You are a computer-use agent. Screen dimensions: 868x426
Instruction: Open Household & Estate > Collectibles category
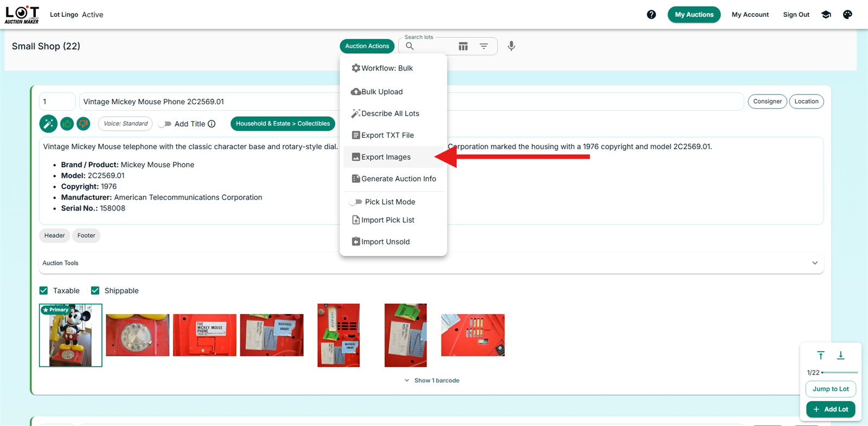(283, 124)
